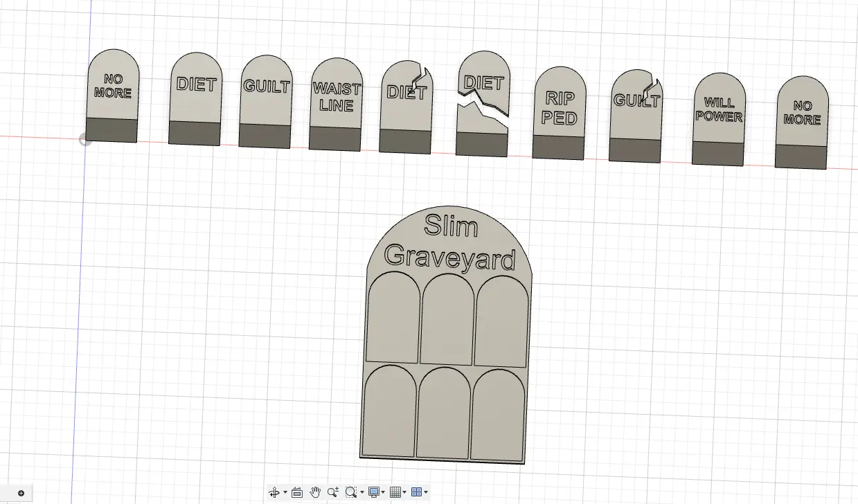Expand the Display Settings dropdown arrow
This screenshot has height=504, width=858.
pyautogui.click(x=383, y=493)
